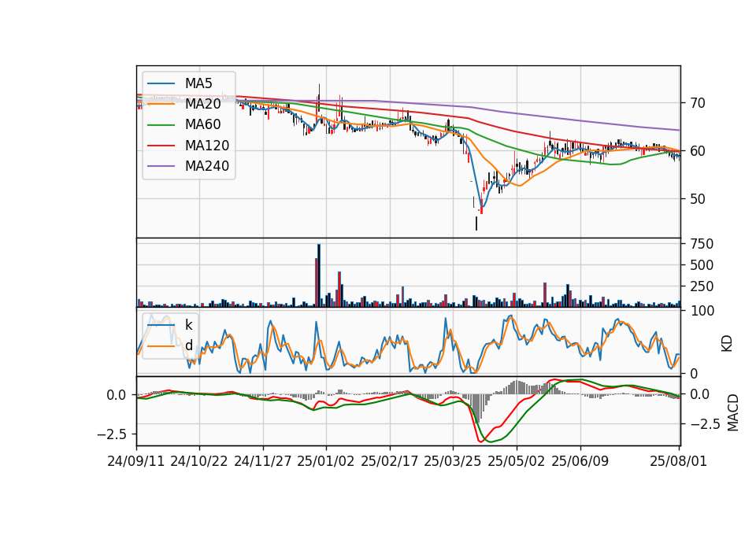Viewport: 756px width, 543px height.
Task: Click the MACD left axis value 0.0
Action: point(116,395)
